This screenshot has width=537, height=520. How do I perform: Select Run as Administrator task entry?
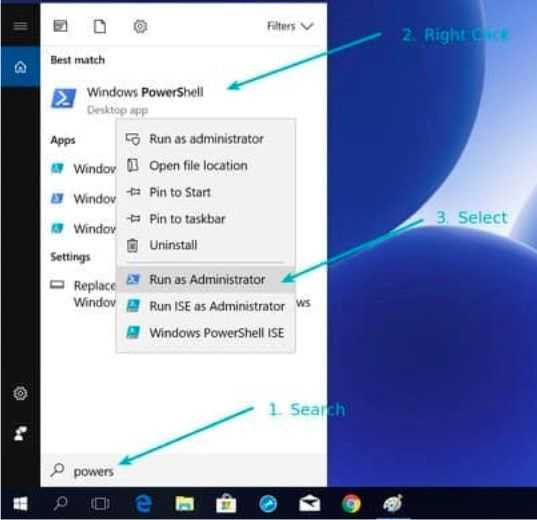click(205, 280)
